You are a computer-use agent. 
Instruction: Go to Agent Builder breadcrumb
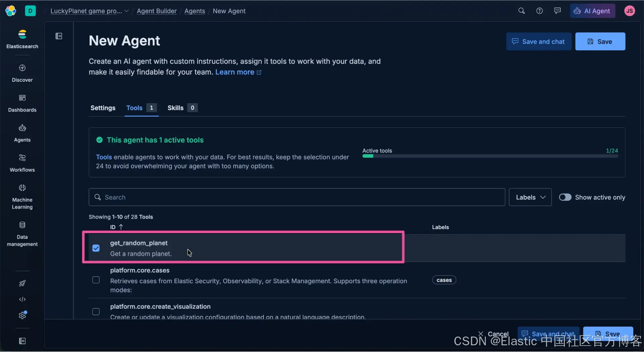[157, 11]
